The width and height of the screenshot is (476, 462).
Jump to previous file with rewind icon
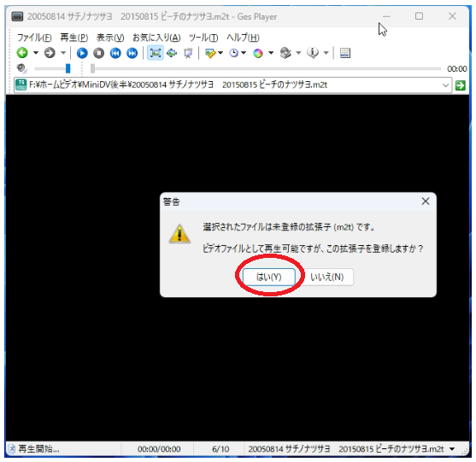[115, 53]
